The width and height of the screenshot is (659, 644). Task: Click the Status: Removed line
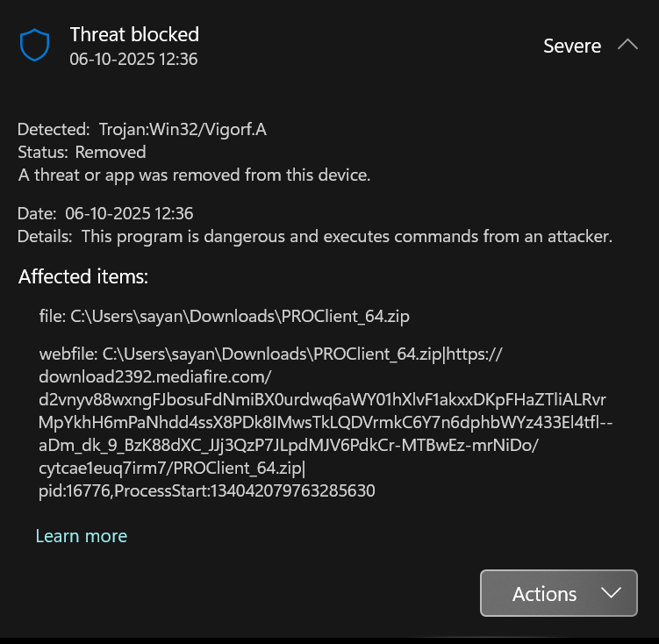tap(82, 152)
